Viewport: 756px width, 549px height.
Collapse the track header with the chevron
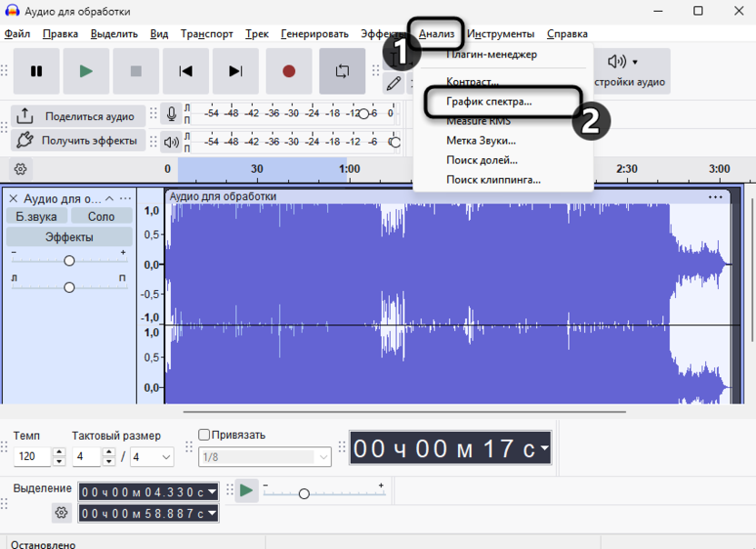(x=109, y=197)
